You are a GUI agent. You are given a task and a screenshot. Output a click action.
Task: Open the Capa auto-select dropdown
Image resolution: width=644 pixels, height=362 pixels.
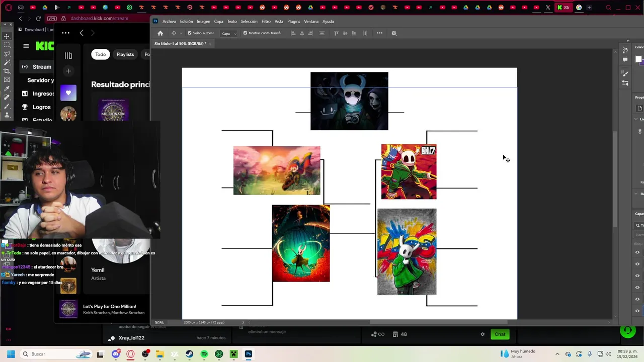coord(229,34)
